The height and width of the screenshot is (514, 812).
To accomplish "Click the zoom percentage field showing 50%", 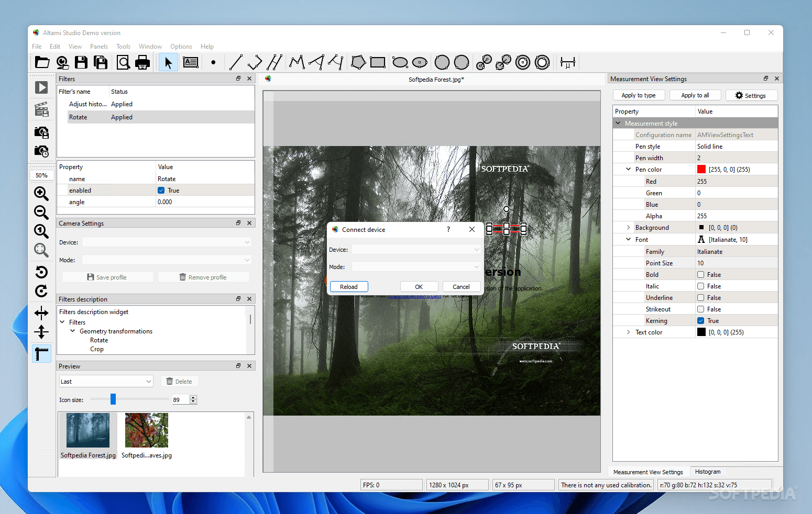I will (41, 175).
